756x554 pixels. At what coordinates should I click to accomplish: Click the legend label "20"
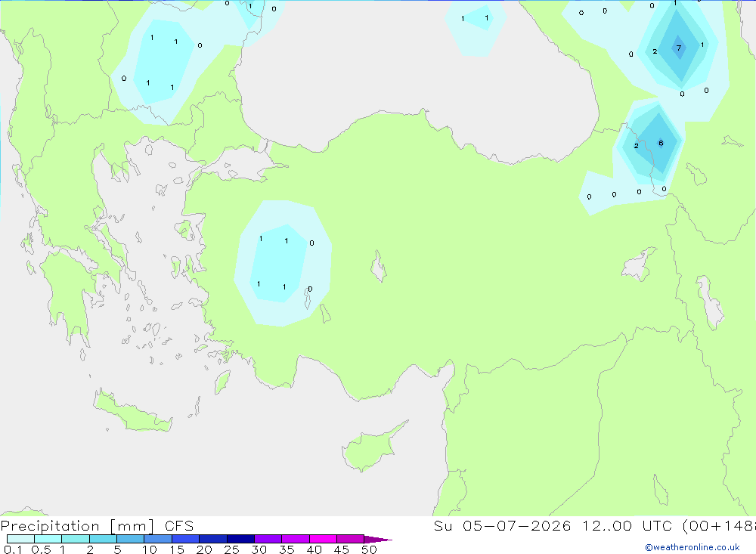(x=204, y=549)
